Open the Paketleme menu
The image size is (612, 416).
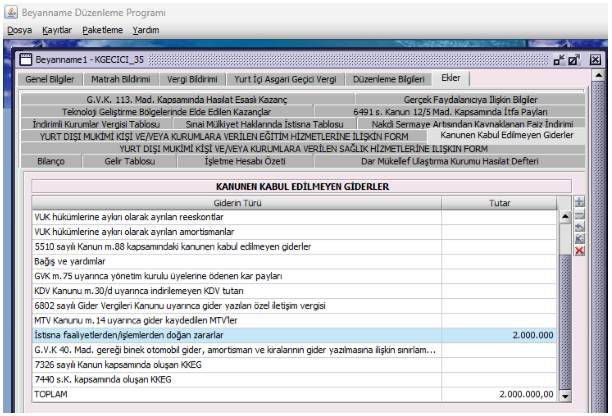[105, 30]
